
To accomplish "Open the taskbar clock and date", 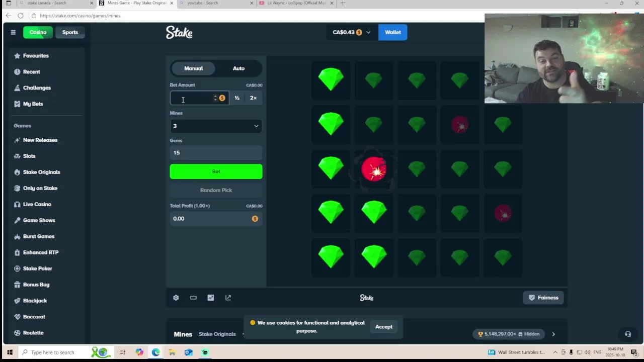I will pyautogui.click(x=615, y=352).
